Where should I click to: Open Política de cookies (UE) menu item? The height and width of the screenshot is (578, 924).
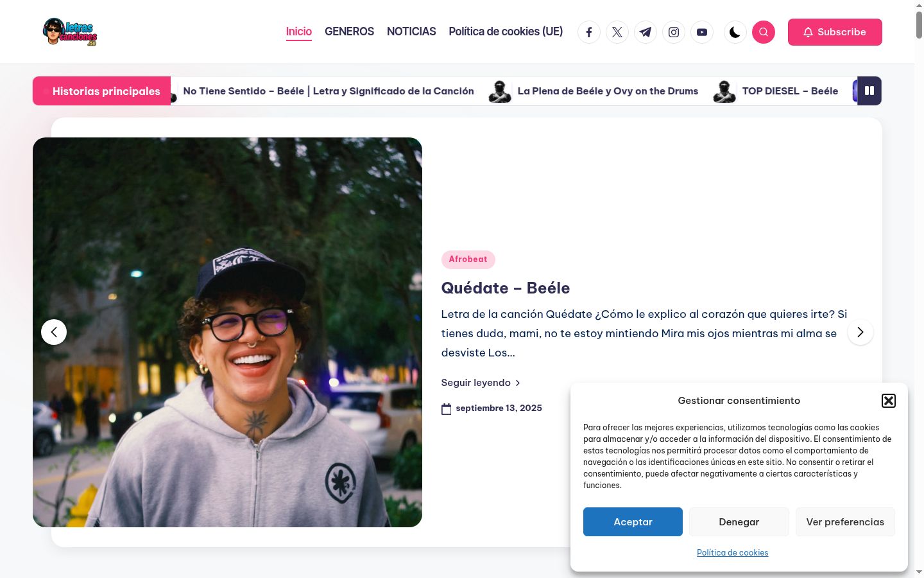pos(506,31)
